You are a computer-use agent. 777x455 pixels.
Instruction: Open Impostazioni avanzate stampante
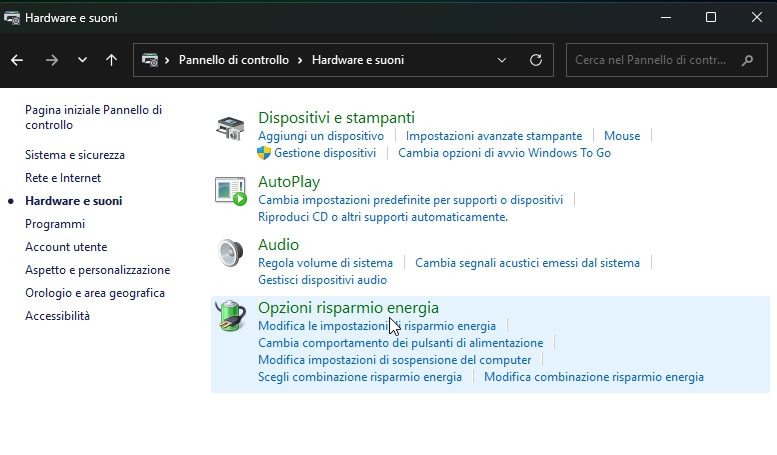pos(494,136)
